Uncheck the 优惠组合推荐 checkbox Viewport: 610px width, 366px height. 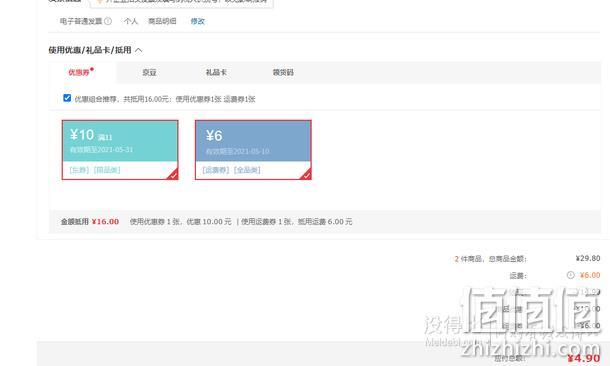tap(67, 98)
